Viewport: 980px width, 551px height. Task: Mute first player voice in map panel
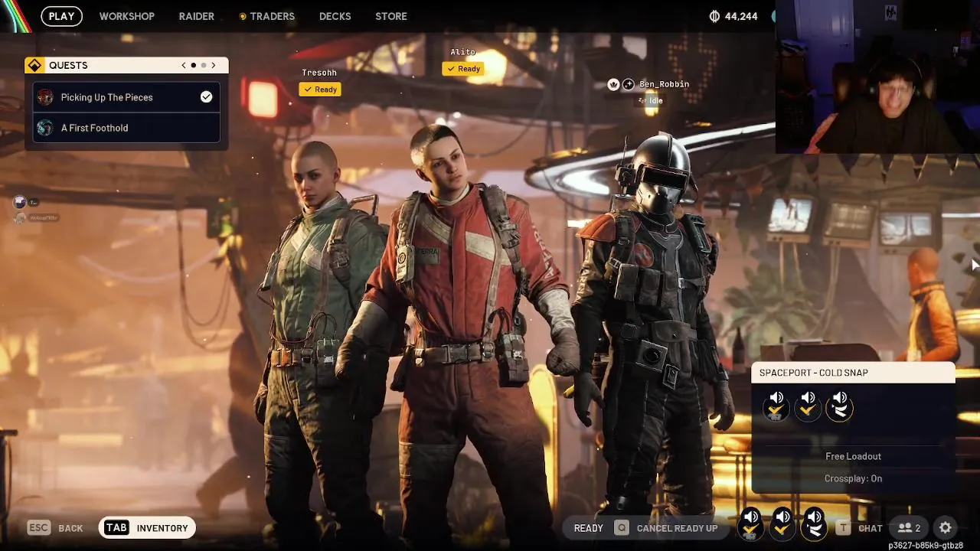[x=776, y=406]
